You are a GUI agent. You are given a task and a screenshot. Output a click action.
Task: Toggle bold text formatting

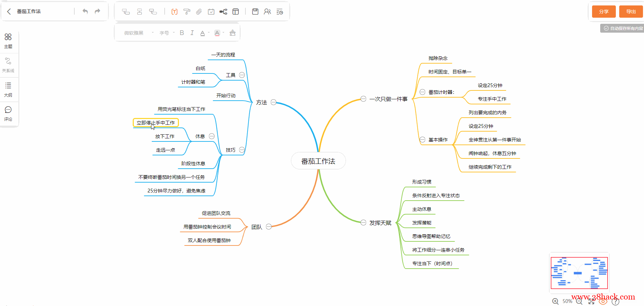coord(182,33)
